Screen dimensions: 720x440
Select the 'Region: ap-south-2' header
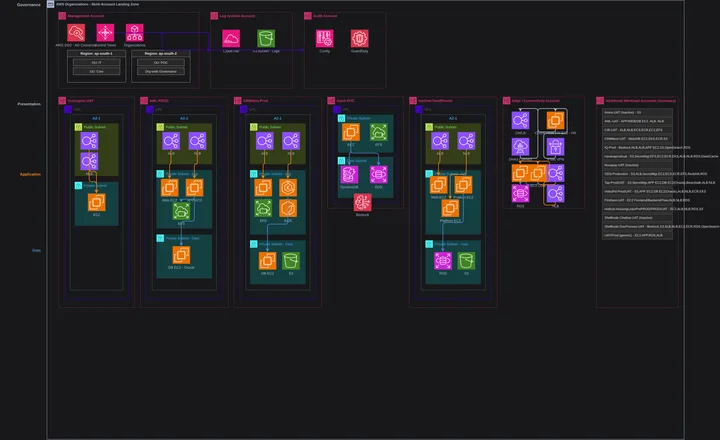(x=161, y=54)
